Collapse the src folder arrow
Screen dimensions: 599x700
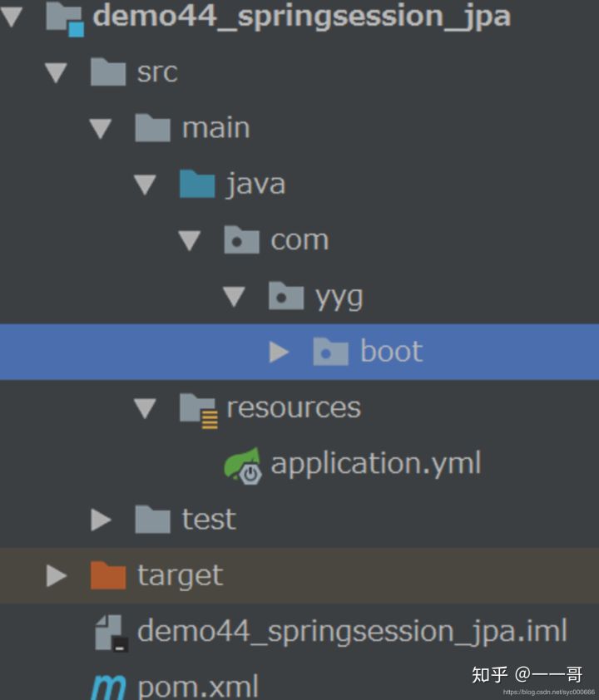(x=56, y=73)
